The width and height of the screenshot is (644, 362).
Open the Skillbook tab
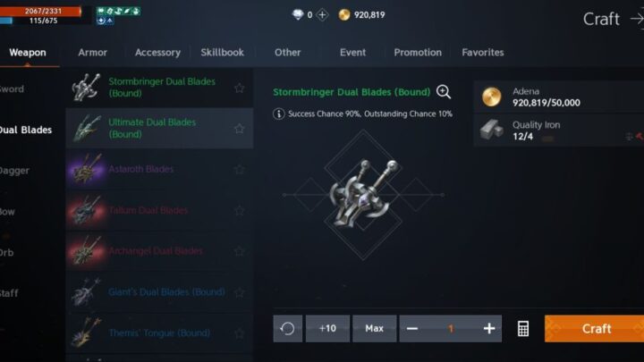(222, 53)
